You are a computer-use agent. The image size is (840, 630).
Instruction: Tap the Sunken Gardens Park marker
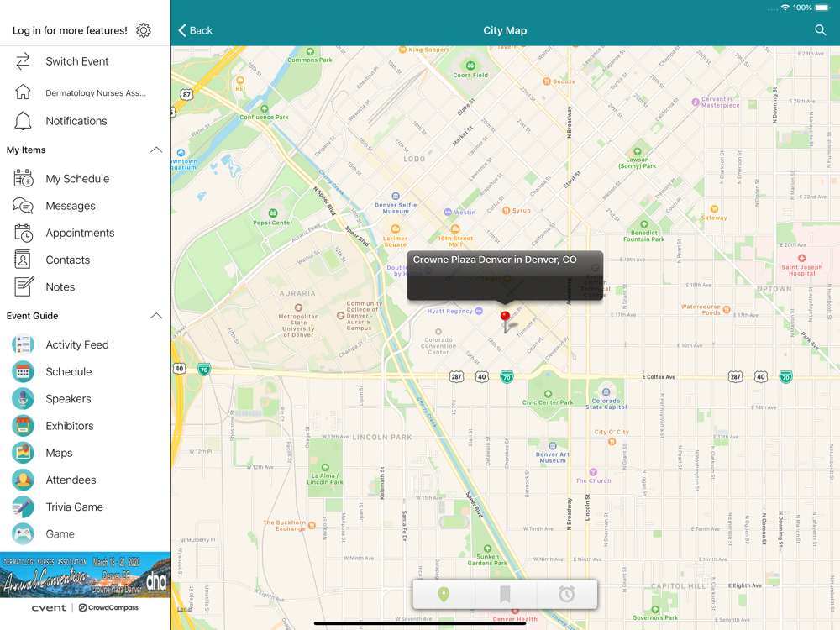tap(487, 548)
